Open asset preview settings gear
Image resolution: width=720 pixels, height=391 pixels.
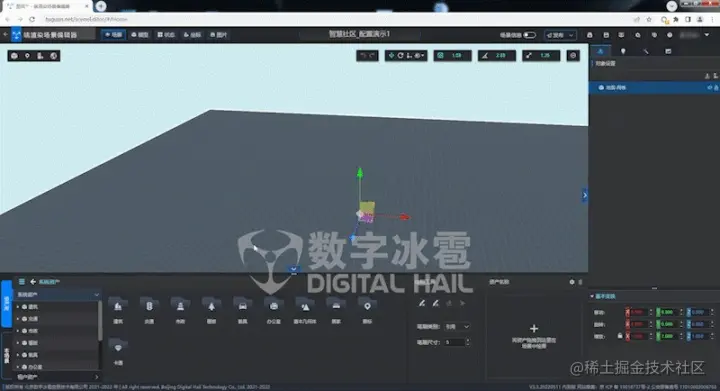click(x=572, y=282)
